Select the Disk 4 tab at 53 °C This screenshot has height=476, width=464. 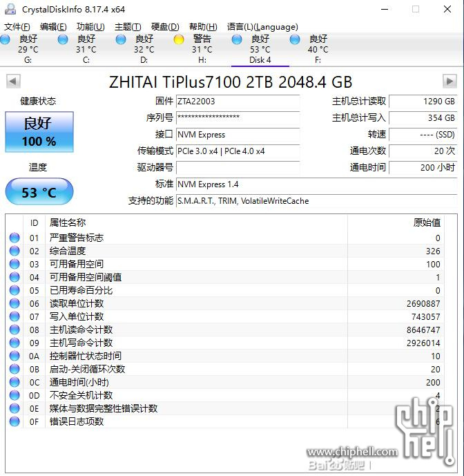(x=260, y=49)
